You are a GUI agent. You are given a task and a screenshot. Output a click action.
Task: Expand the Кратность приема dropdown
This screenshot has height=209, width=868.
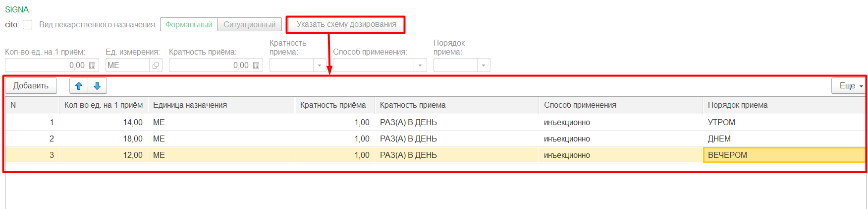pyautogui.click(x=320, y=66)
